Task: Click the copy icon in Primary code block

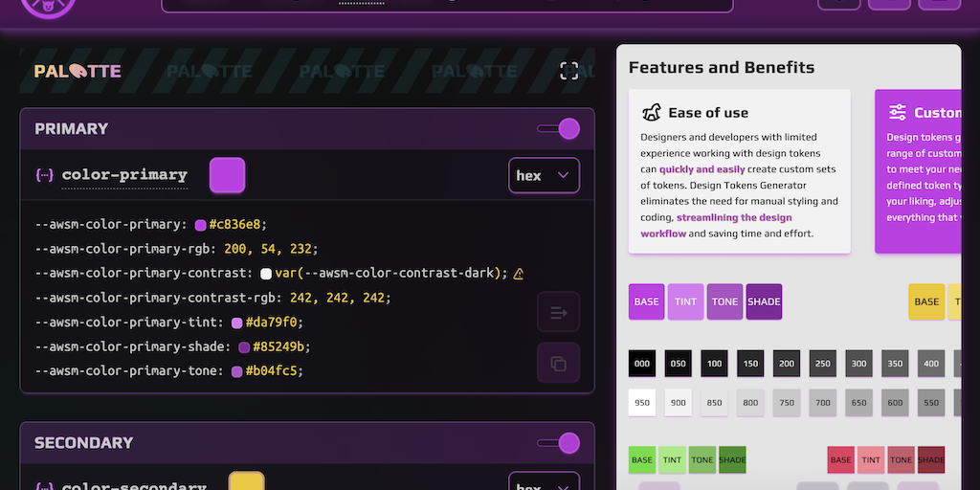Action: [559, 364]
